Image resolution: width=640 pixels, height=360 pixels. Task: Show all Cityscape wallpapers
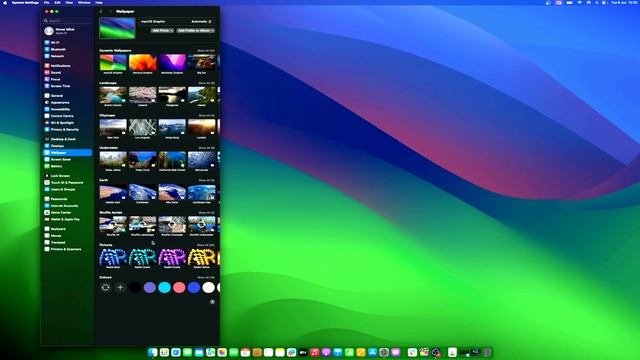click(206, 116)
